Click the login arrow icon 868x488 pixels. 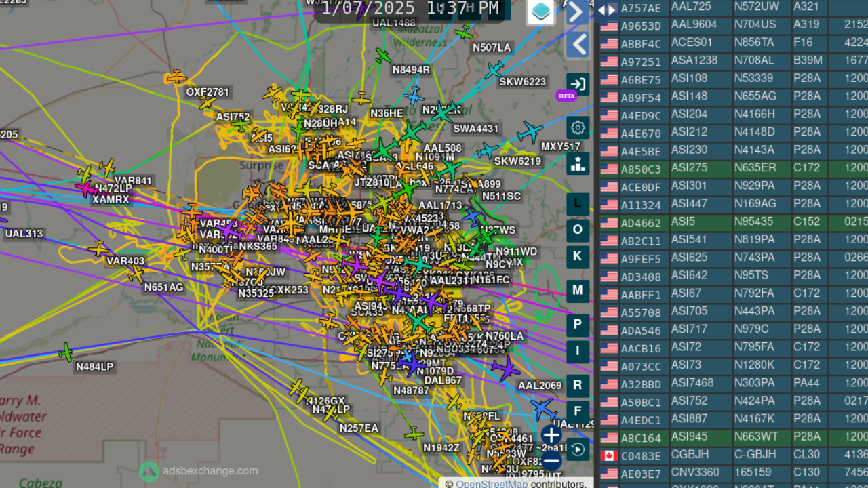578,85
